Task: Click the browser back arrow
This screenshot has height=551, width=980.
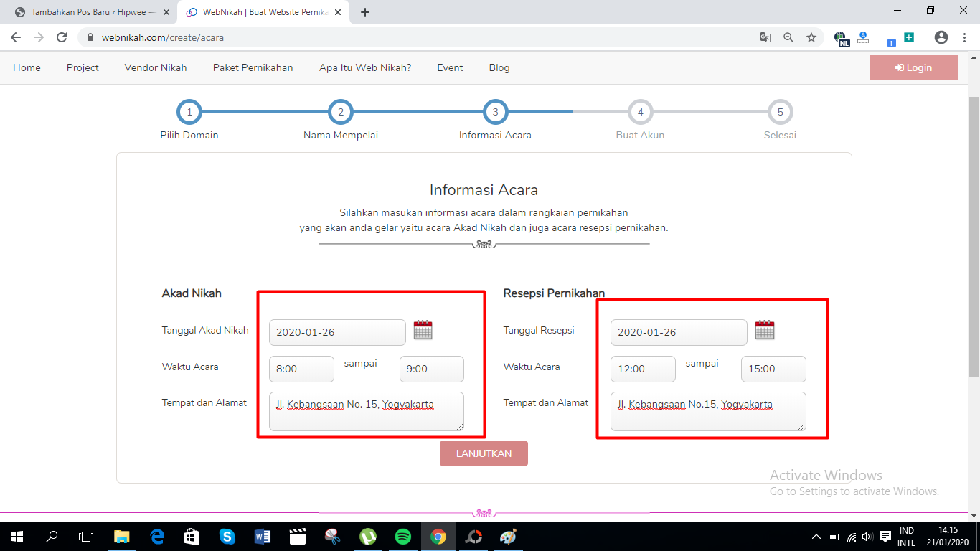Action: (15, 37)
